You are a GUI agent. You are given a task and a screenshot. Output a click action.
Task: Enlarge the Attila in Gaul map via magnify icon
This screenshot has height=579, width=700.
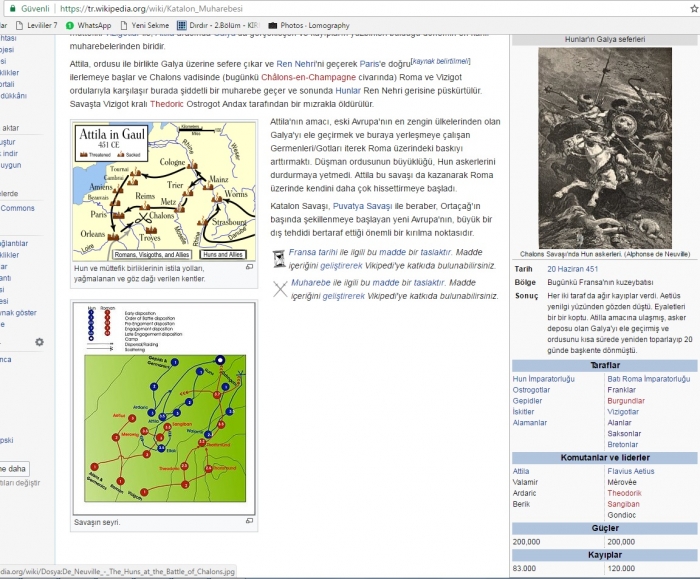coord(250,267)
